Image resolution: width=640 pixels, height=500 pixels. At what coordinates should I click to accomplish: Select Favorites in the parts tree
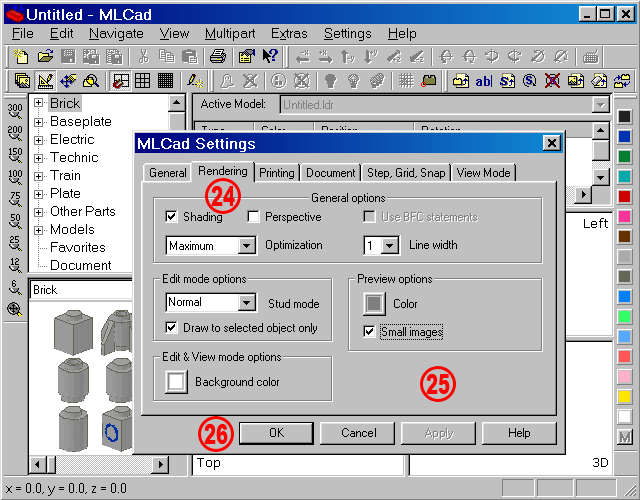point(78,247)
